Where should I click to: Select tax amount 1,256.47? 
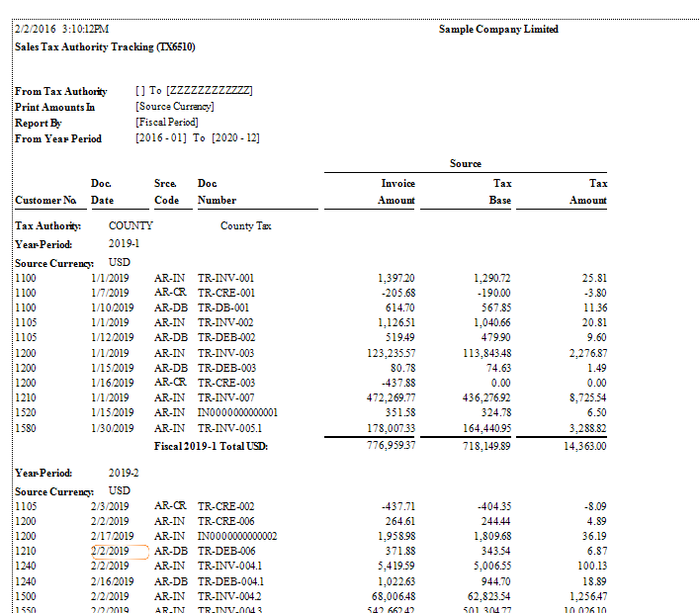[x=588, y=596]
